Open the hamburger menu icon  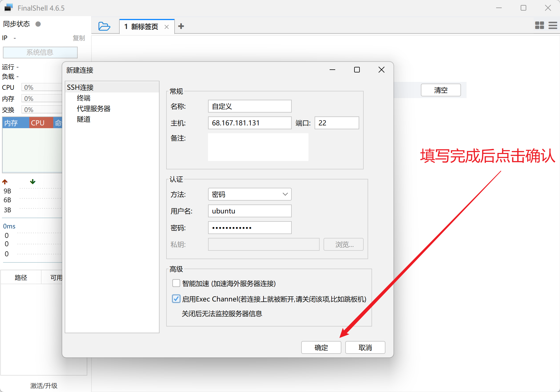tap(553, 25)
